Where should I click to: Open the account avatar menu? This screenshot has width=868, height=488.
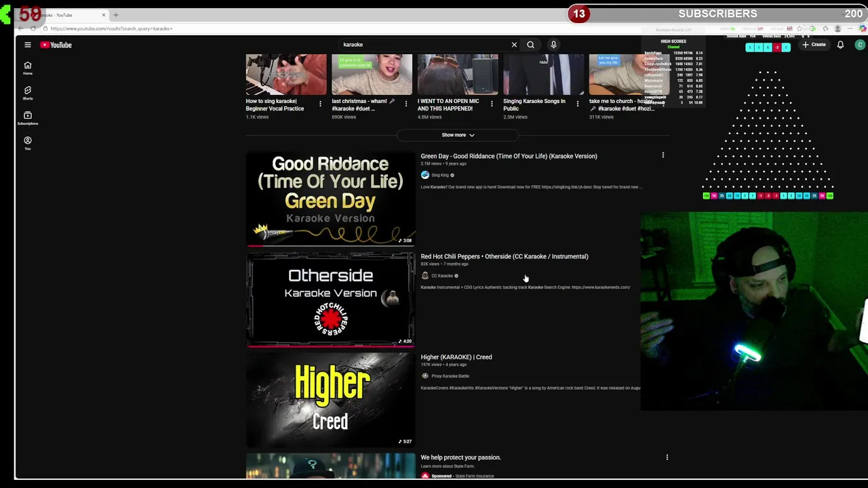860,45
